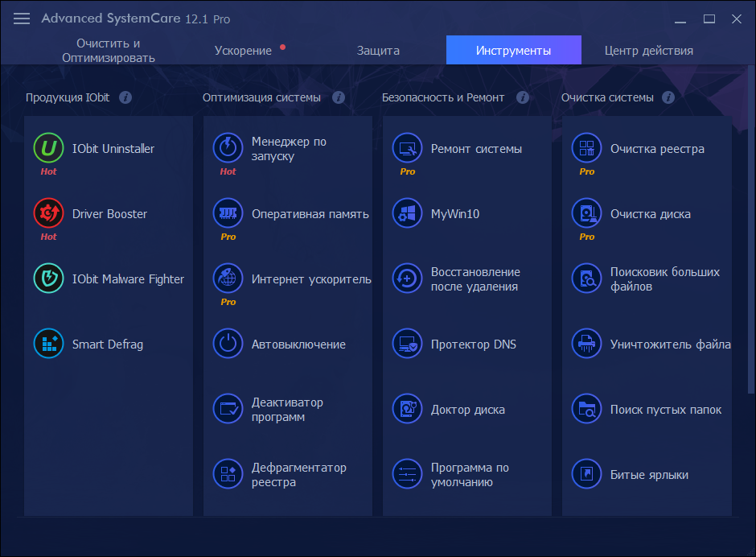Click the Driver Booster label
756x557 pixels.
point(109,214)
